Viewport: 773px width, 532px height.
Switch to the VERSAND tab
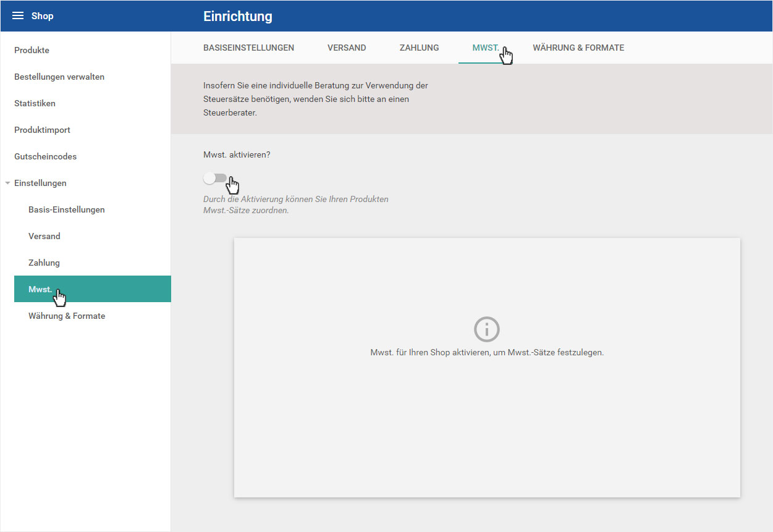tap(347, 48)
